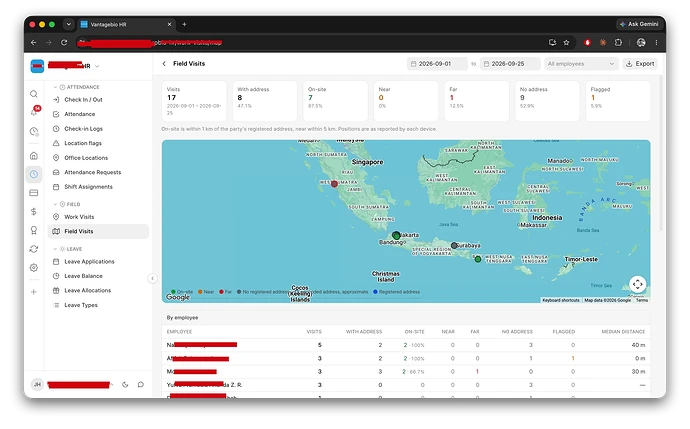Open Office Locations

click(98, 158)
